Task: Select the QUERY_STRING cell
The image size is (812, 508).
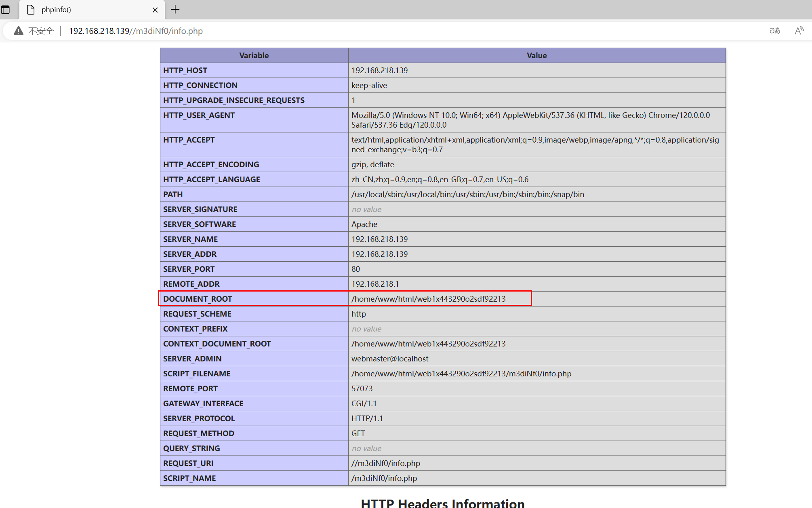Action: [254, 448]
